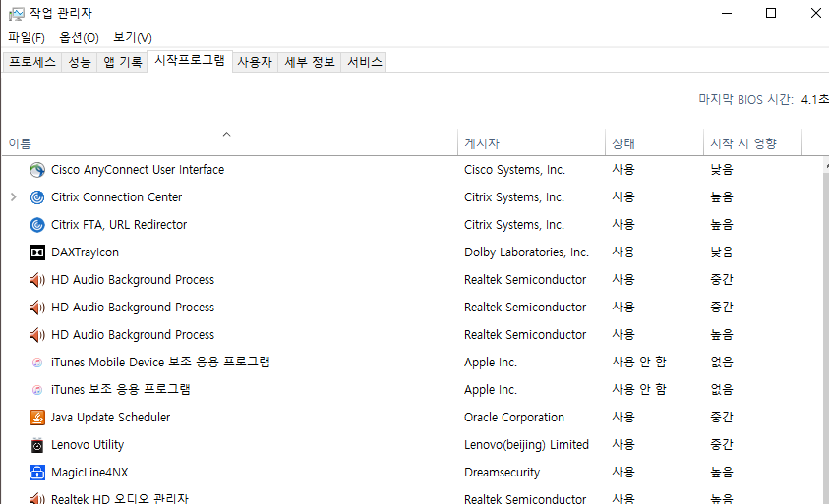Sort by the 게시자 column header
The height and width of the screenshot is (504, 829).
coord(531,143)
